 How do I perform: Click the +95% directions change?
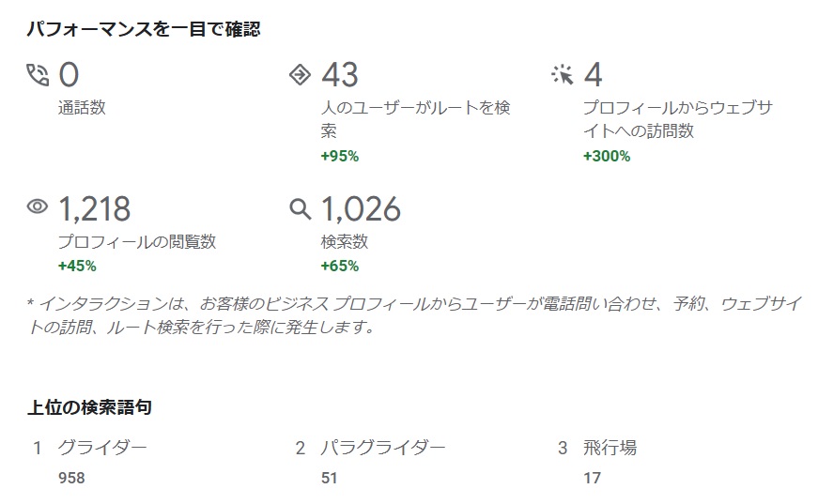pyautogui.click(x=340, y=156)
